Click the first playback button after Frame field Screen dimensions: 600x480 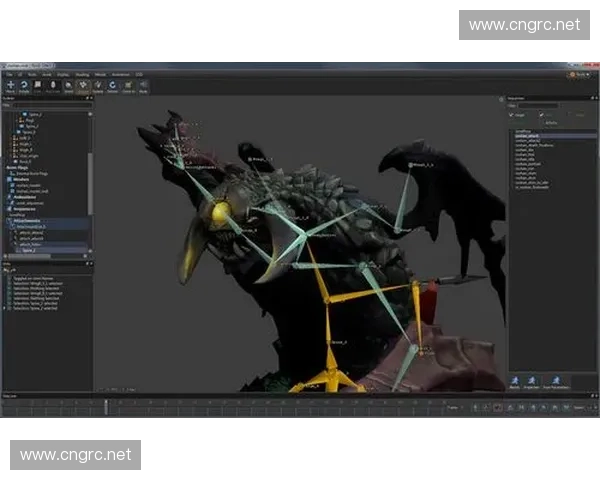(x=475, y=408)
